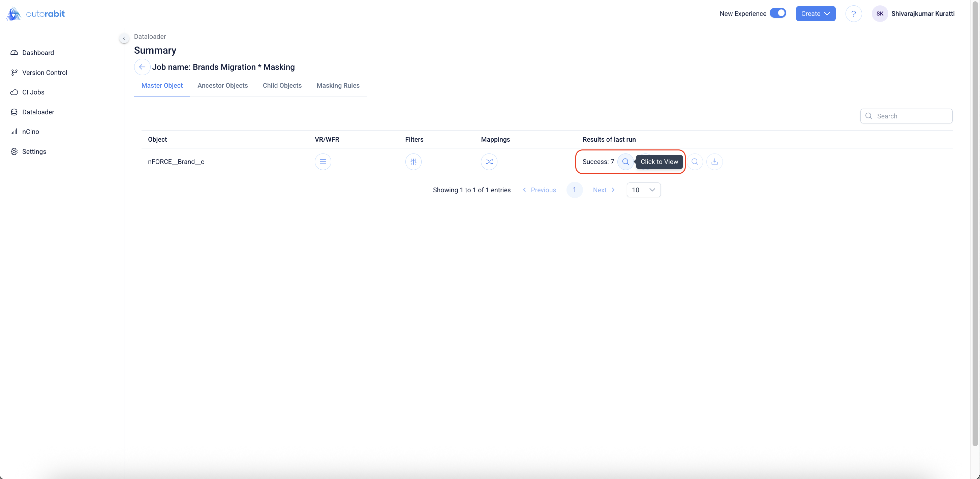
Task: Collapse the left sidebar chevron
Action: coord(124,38)
